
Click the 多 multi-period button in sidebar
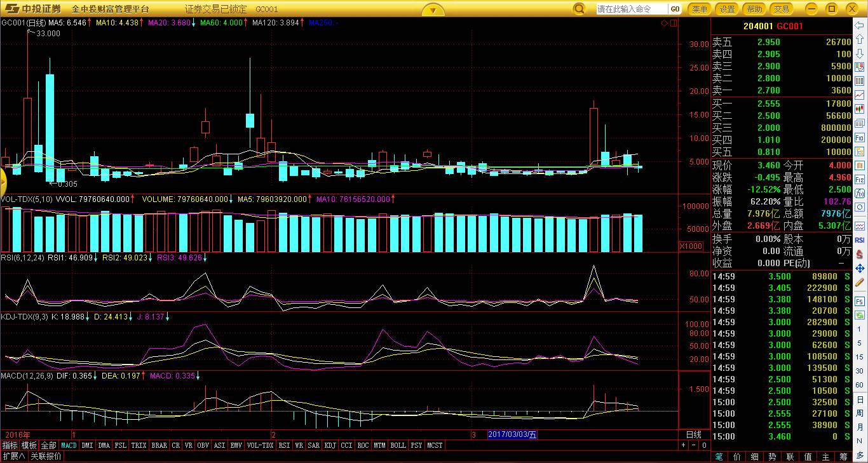pos(860,455)
